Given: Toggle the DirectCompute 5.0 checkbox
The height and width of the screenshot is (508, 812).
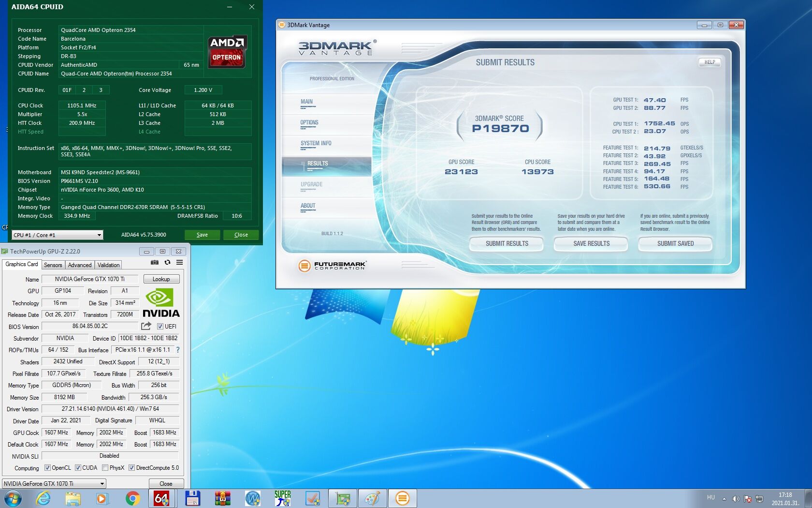Looking at the screenshot, I should point(131,468).
